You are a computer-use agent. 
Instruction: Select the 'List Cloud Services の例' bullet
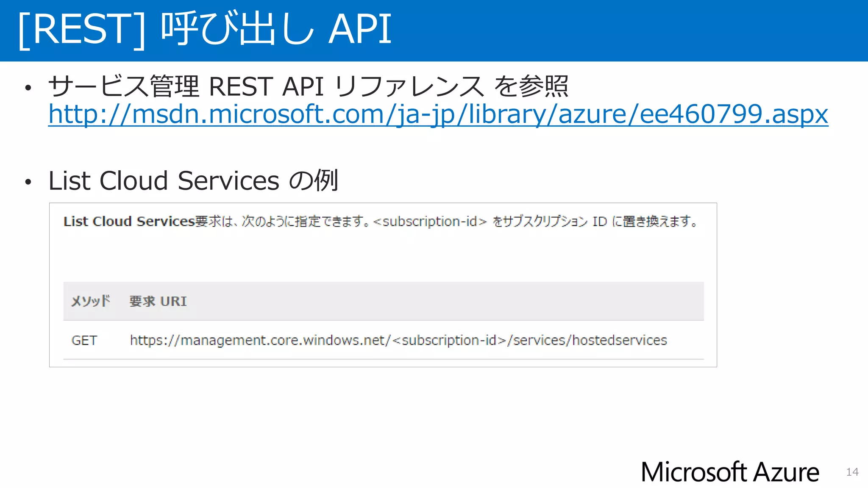(193, 180)
